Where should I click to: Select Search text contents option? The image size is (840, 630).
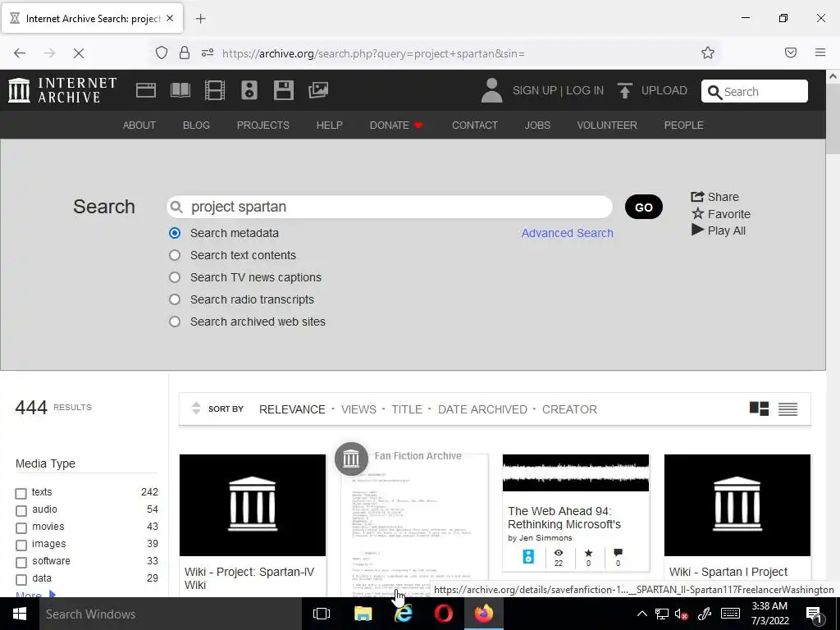point(175,255)
